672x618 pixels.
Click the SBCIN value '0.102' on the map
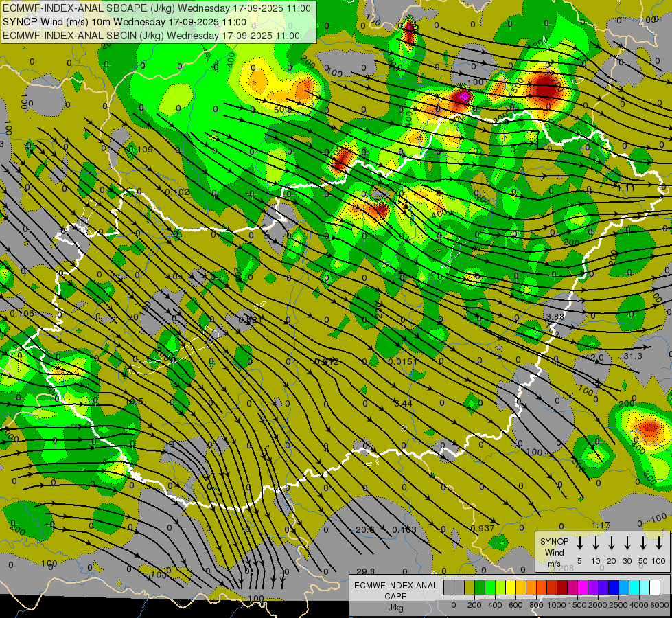pyautogui.click(x=176, y=192)
